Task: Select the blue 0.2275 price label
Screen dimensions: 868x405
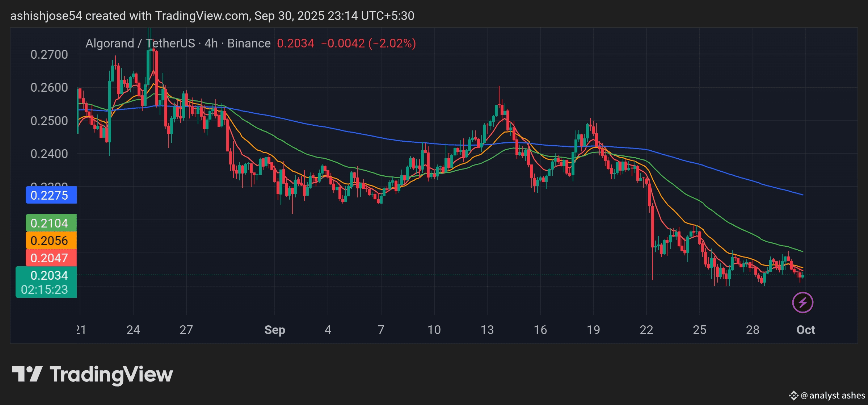Action: click(51, 195)
